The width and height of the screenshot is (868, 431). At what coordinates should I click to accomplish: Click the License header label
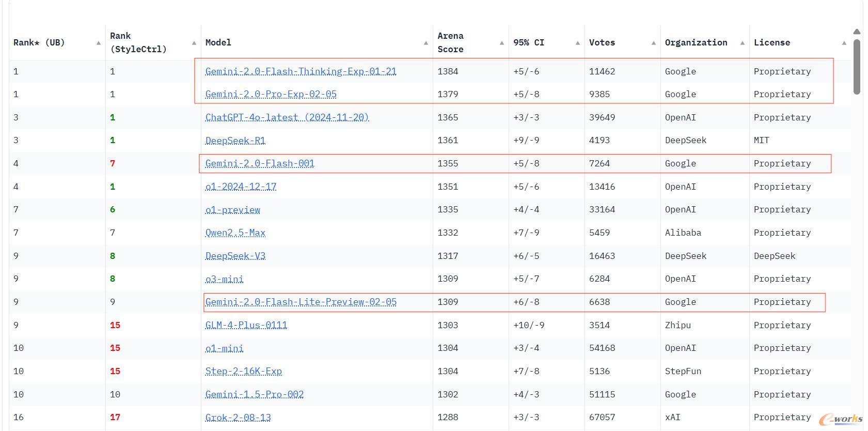[x=771, y=42]
